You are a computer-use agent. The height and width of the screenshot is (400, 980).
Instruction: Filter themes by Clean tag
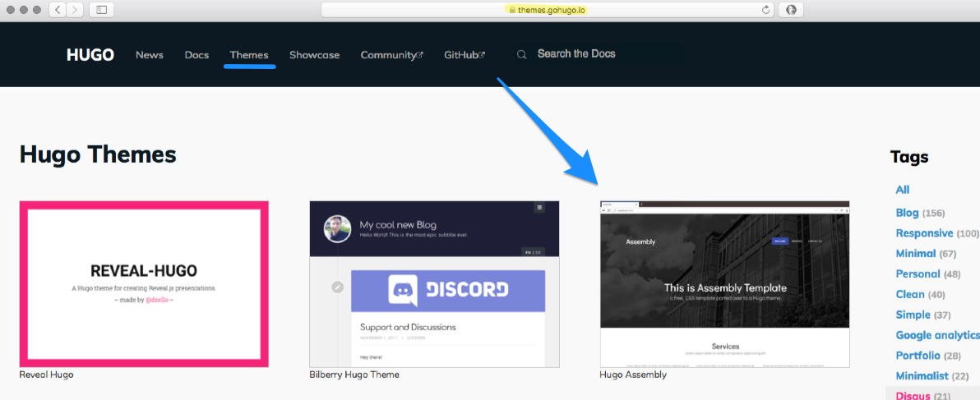point(910,295)
